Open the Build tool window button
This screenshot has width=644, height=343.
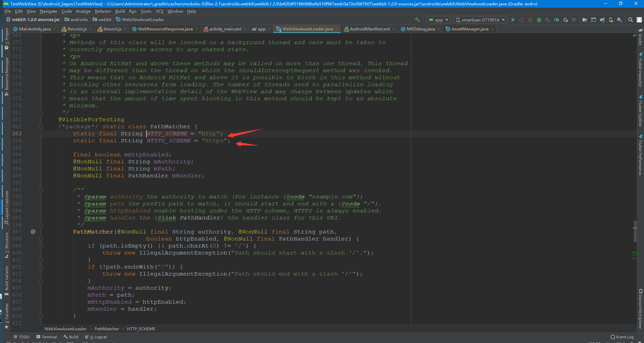[71, 337]
